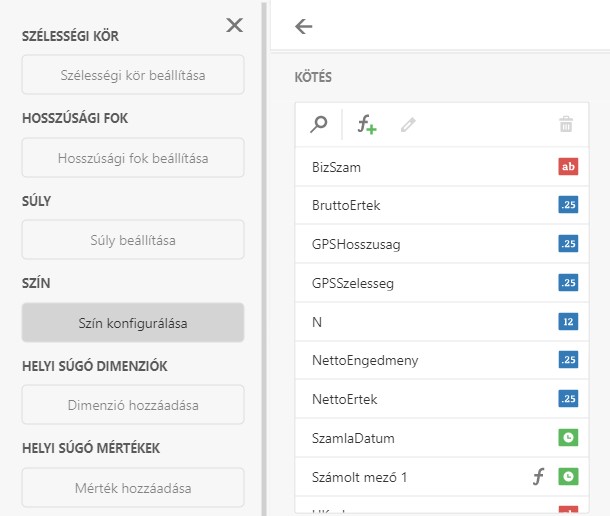
Task: Open Hosszúsági fok beállítása
Action: [133, 158]
